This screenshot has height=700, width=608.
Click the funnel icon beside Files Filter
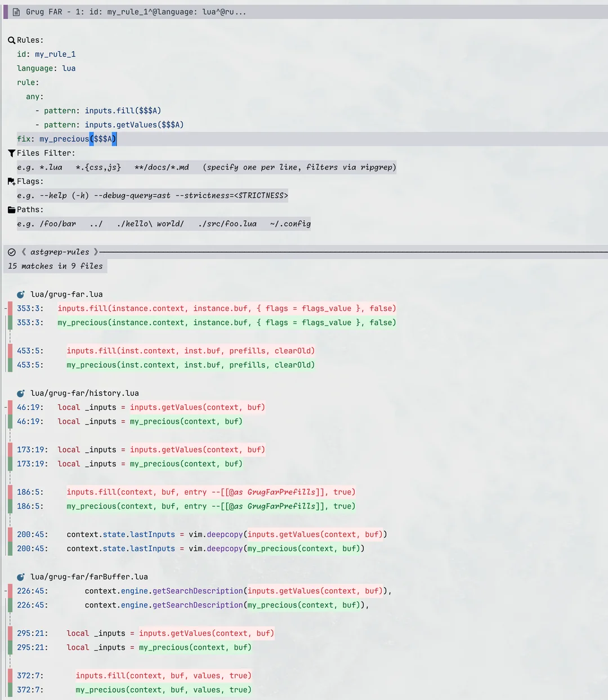point(11,153)
